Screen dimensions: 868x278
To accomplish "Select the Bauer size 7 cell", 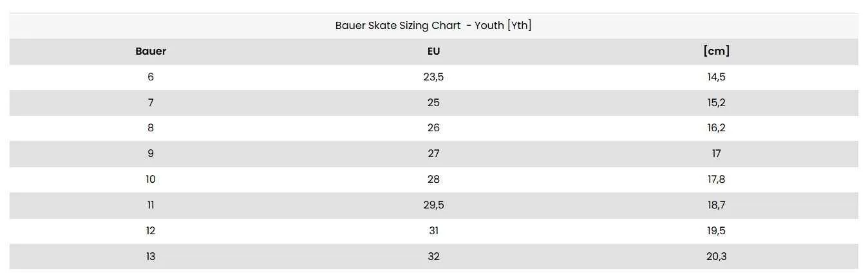I will pos(151,102).
